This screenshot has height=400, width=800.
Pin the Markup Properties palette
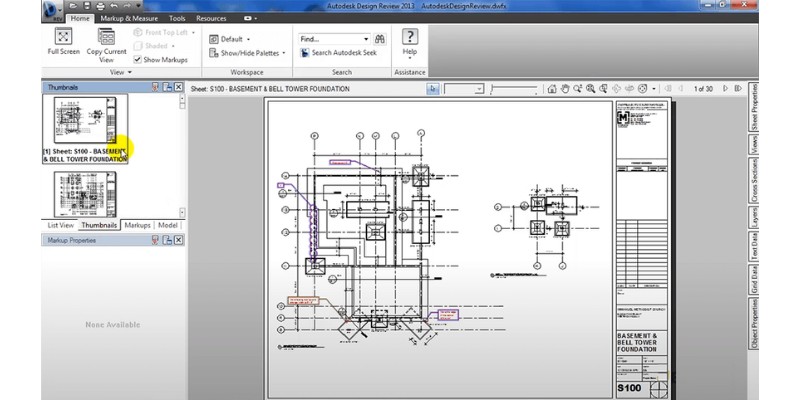(156, 240)
